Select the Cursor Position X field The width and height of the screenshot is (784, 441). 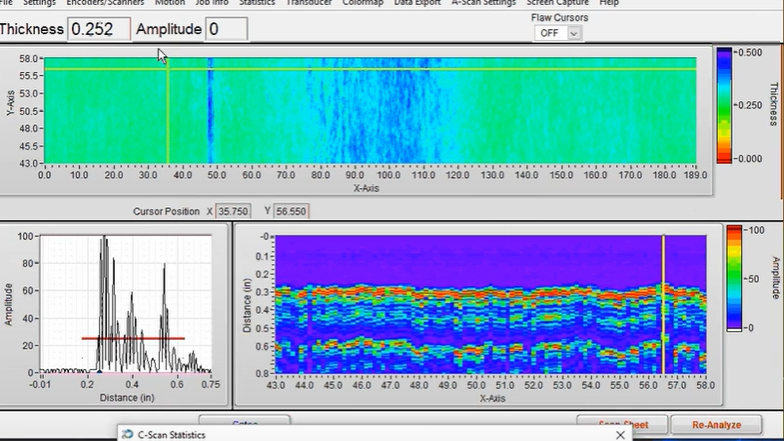235,211
